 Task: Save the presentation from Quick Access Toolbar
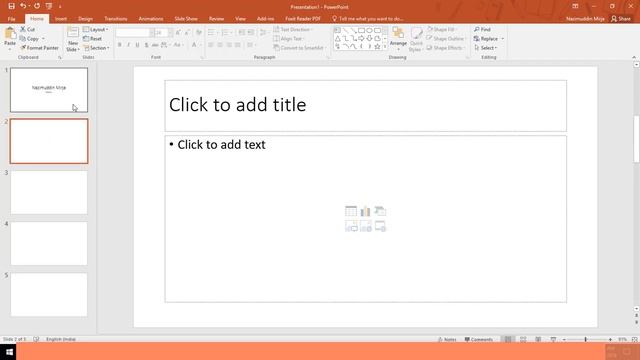[11, 6]
